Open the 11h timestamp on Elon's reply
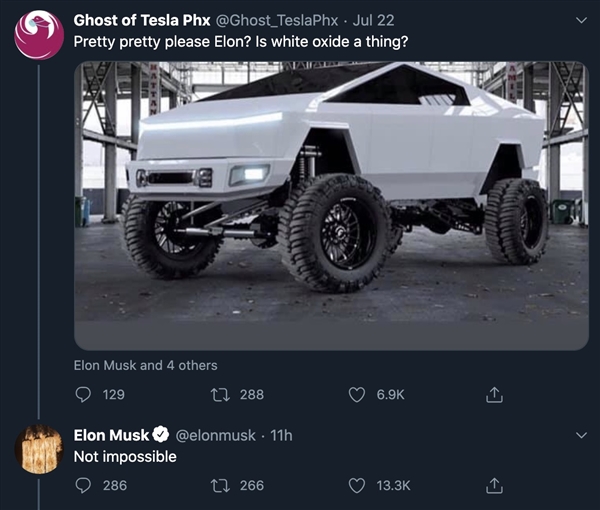The width and height of the screenshot is (600, 510). 282,435
